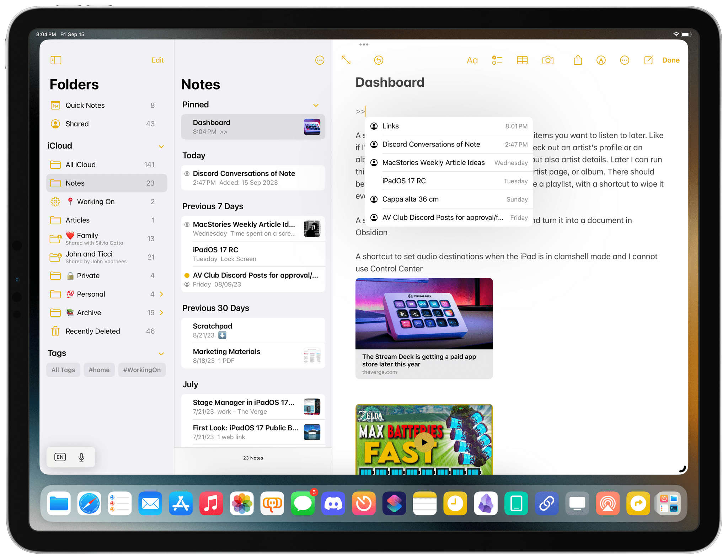Open the Private folder
This screenshot has height=560, width=728.
[107, 275]
